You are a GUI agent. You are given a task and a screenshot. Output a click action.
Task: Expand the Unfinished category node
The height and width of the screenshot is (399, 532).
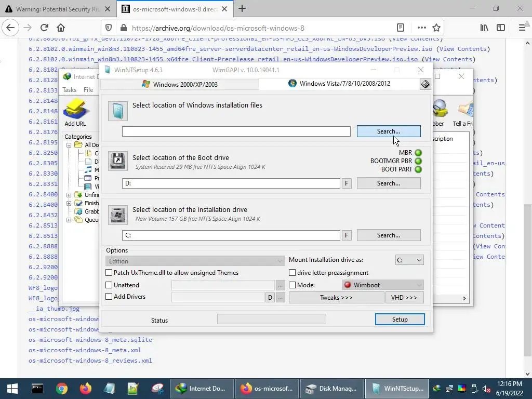pyautogui.click(x=69, y=195)
